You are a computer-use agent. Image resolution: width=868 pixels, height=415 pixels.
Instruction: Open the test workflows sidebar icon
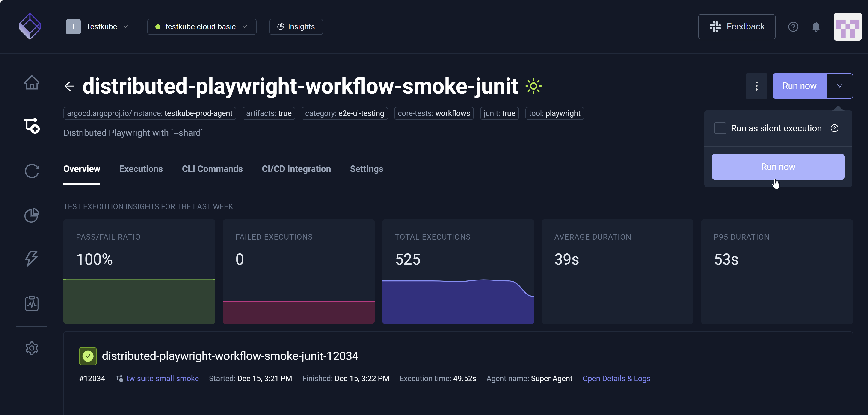pyautogui.click(x=32, y=126)
